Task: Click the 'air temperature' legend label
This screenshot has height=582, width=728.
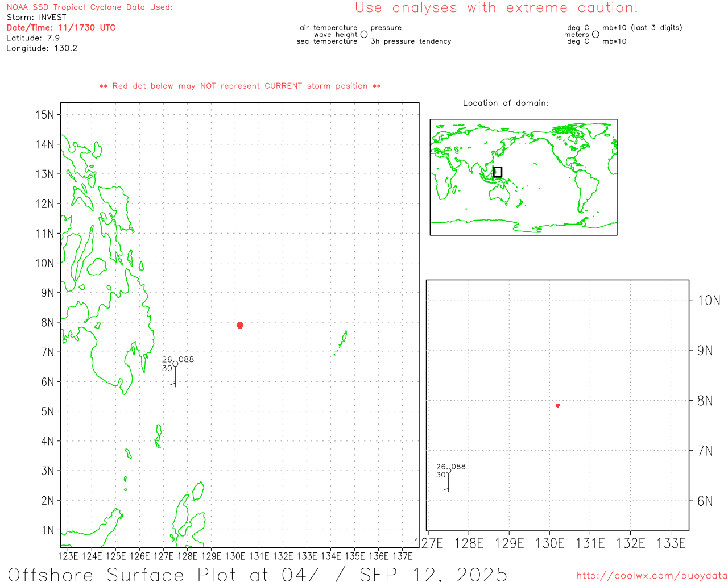Action: (x=329, y=28)
